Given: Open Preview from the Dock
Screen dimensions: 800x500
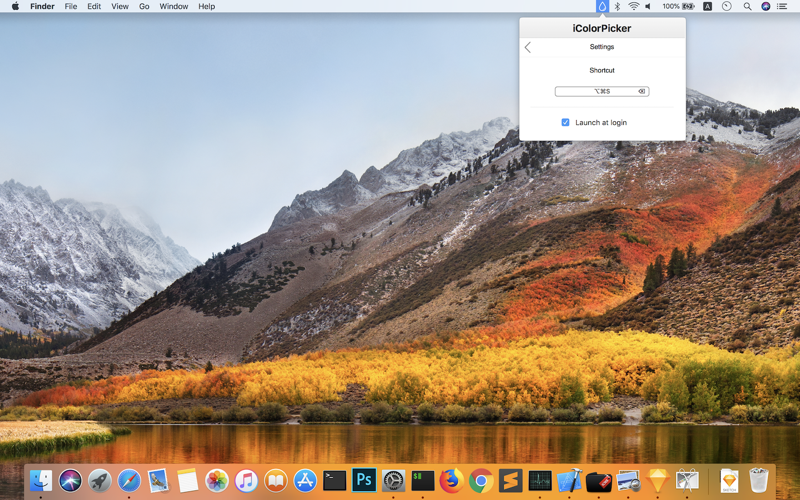Looking at the screenshot, I should point(628,480).
